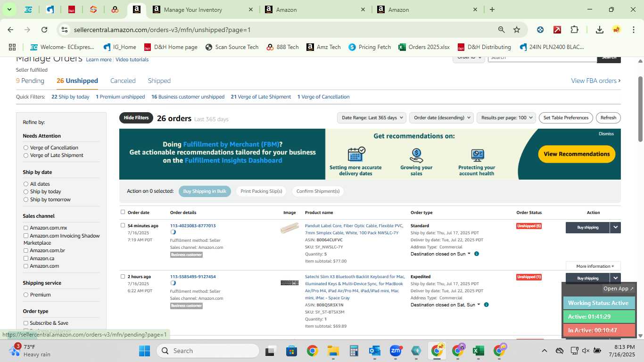
Task: Open File Explorer from the taskbar
Action: (x=333, y=351)
